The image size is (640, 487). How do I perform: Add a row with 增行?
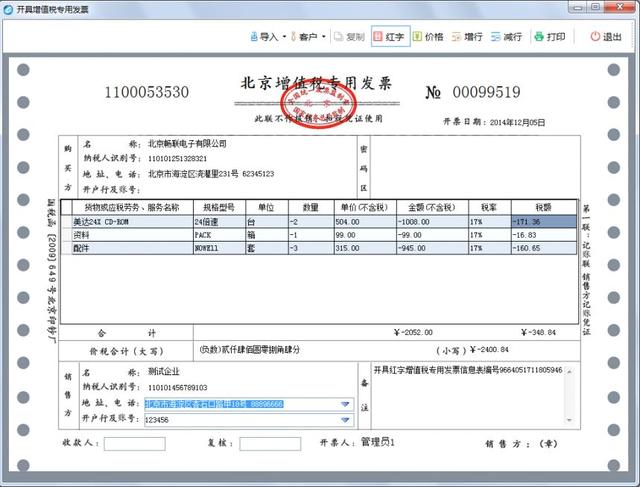point(467,37)
